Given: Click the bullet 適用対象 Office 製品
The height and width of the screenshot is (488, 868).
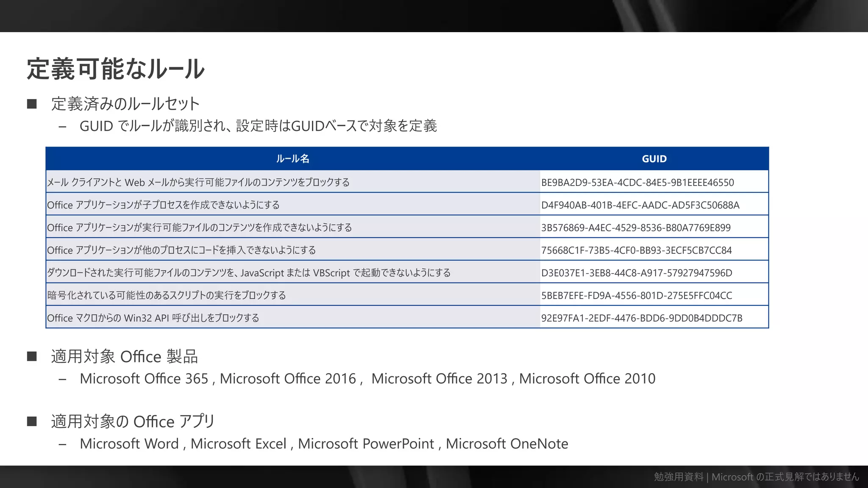Looking at the screenshot, I should point(125,356).
